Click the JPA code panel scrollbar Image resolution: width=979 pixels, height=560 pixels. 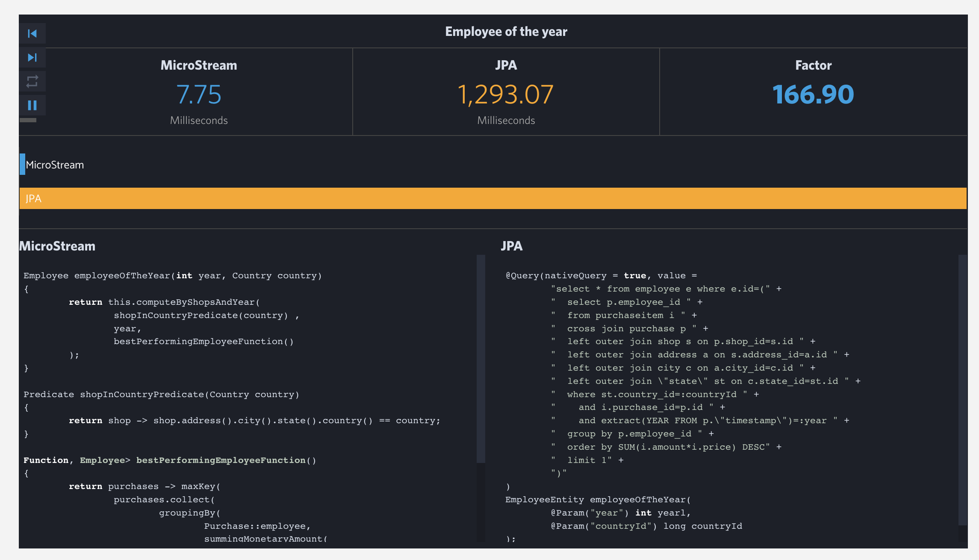coord(963,390)
